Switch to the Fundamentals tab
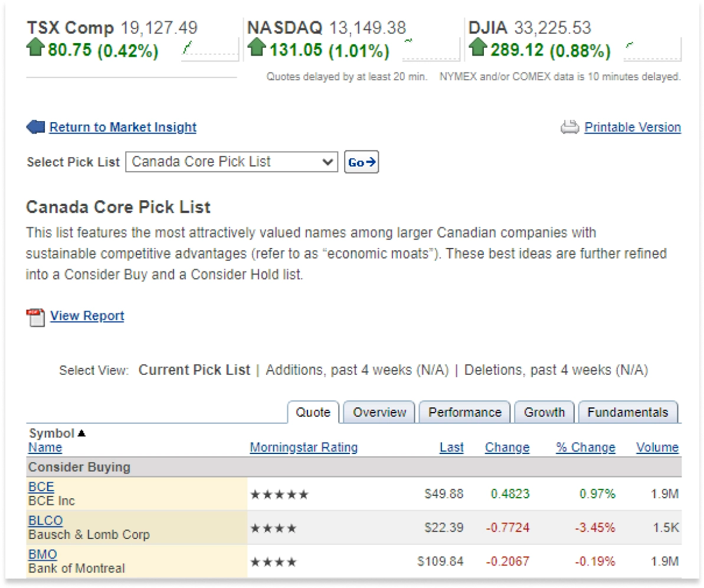Image resolution: width=704 pixels, height=588 pixels. click(628, 412)
